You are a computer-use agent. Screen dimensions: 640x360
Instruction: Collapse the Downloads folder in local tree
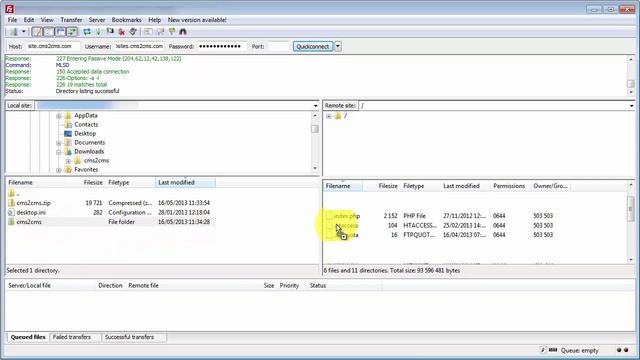[59, 152]
